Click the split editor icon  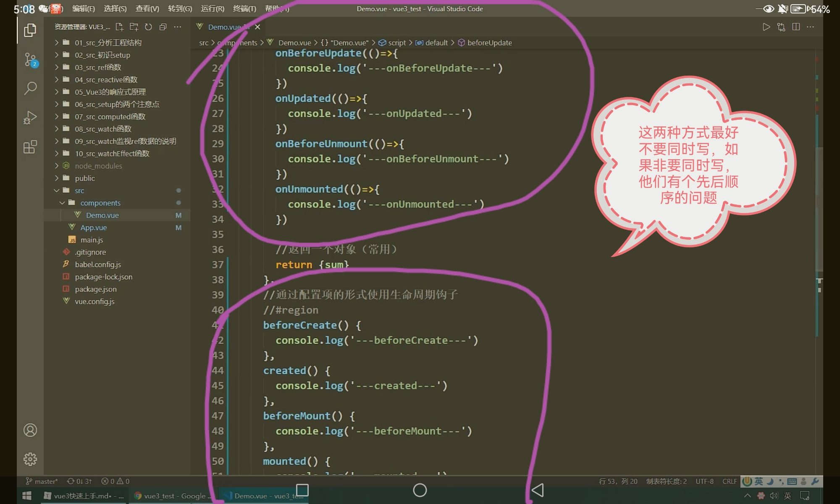click(796, 27)
